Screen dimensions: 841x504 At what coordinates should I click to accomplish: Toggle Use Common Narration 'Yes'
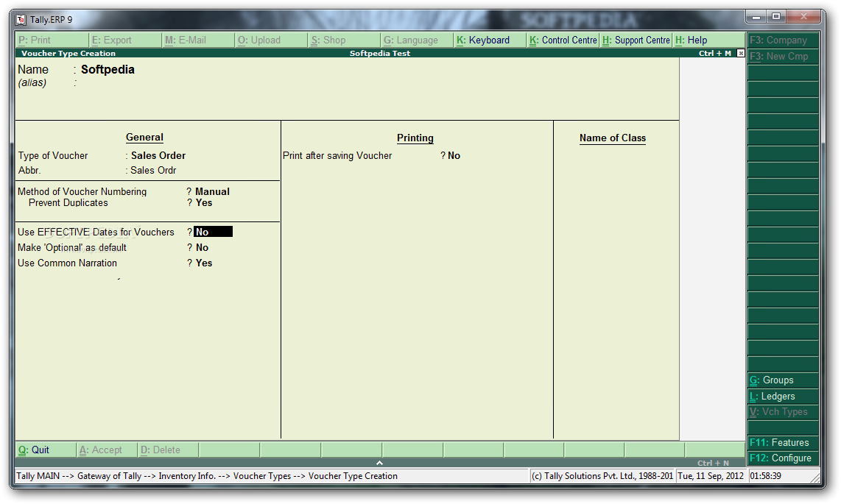[x=204, y=263]
